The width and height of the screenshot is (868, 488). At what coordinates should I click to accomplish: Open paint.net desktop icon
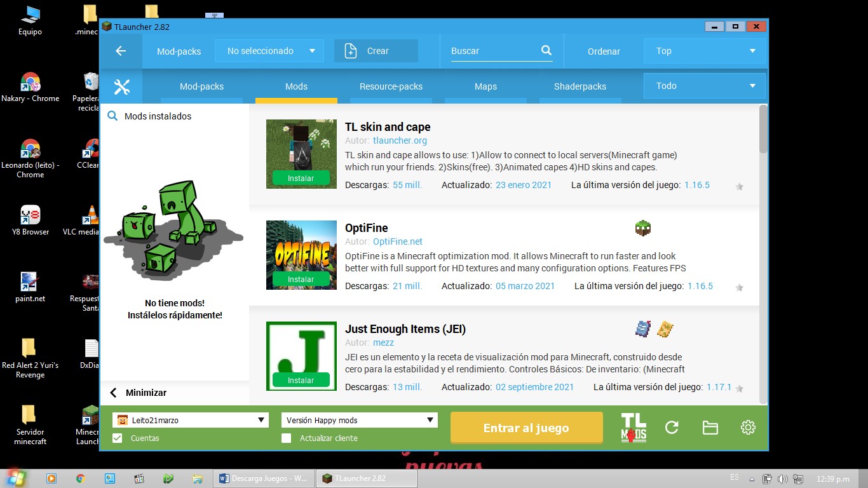click(30, 287)
